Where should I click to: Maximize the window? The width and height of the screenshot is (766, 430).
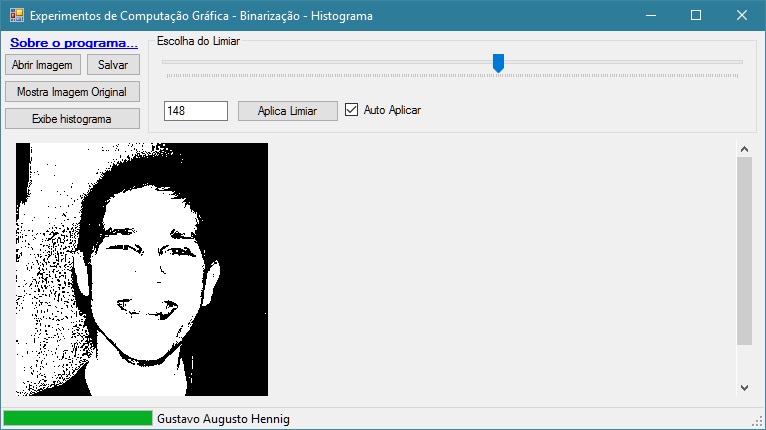[696, 16]
